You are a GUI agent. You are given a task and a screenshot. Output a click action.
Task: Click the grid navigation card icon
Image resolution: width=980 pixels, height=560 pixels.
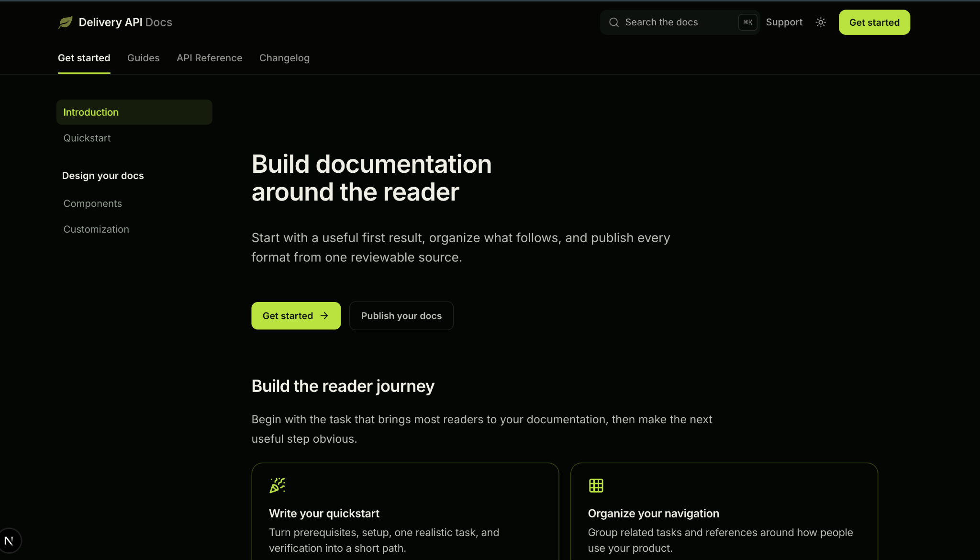point(596,485)
